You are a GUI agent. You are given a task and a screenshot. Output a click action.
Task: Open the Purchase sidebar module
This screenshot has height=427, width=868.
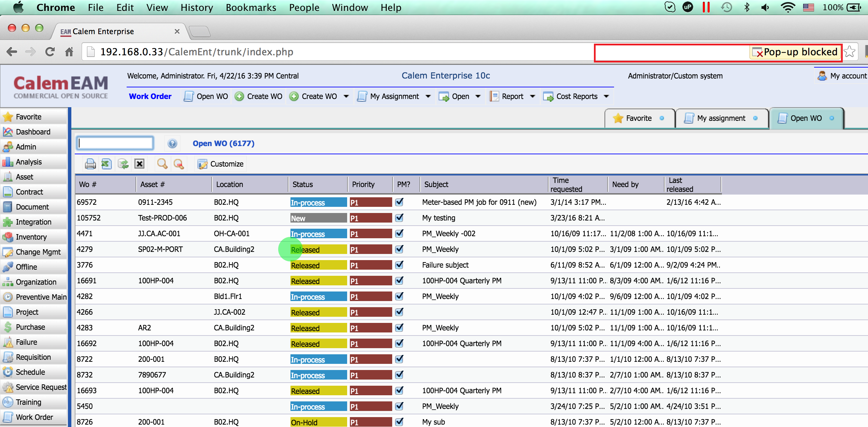[34, 327]
